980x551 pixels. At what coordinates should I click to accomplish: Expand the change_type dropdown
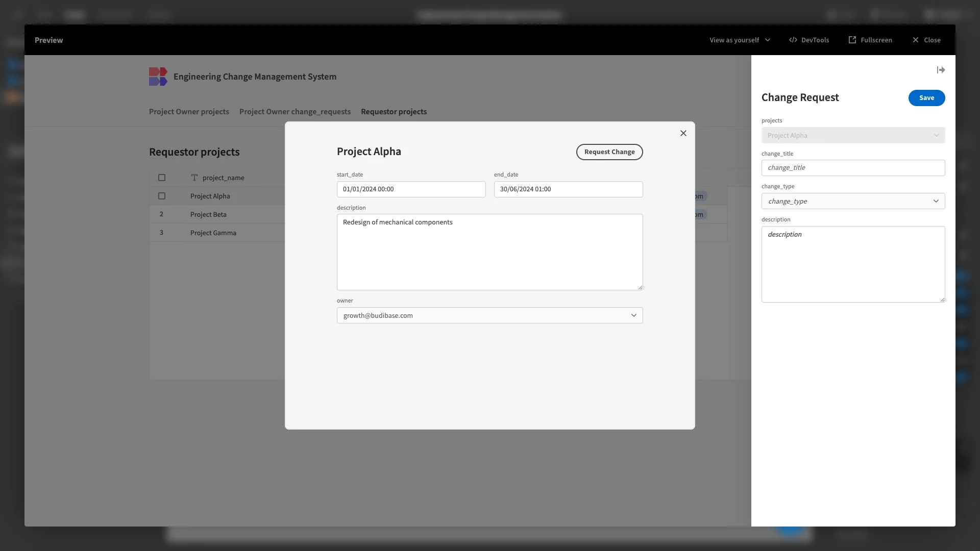(x=853, y=201)
